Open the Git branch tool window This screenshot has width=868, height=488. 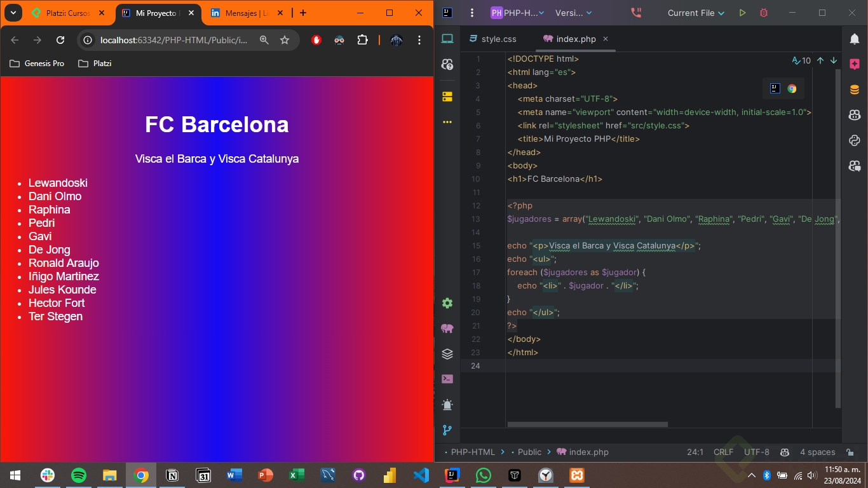447,430
